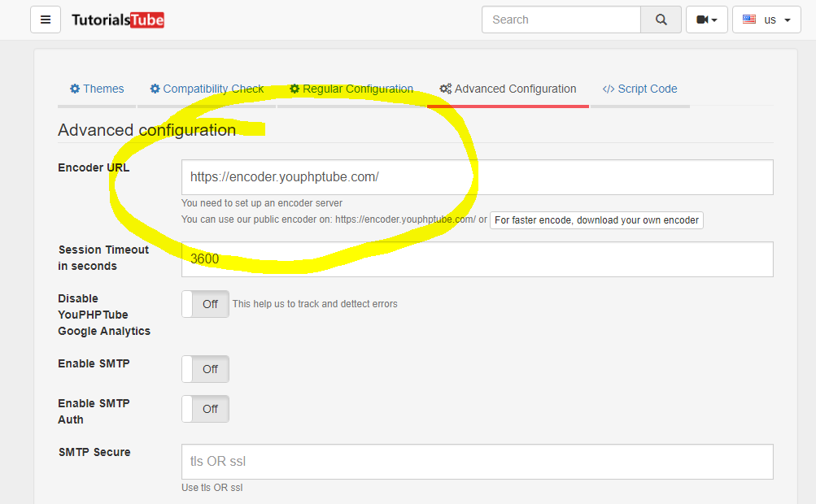
Task: Open the Compatibility Check tab
Action: [x=207, y=89]
